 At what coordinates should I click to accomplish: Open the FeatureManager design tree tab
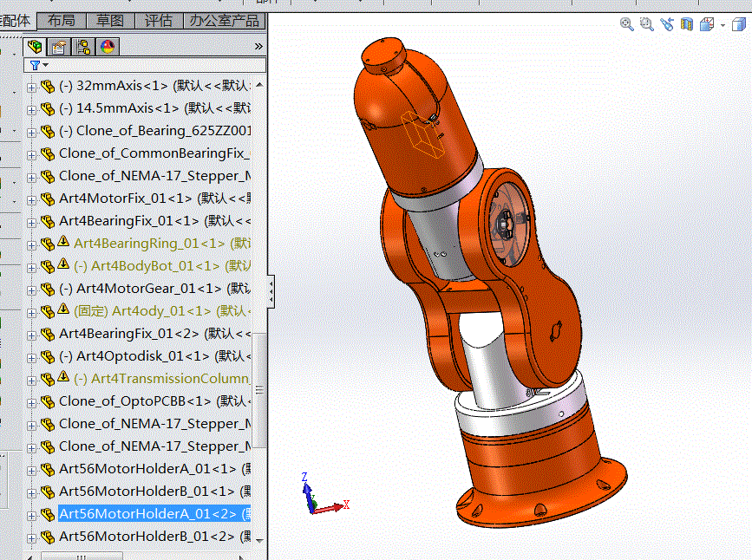(35, 47)
